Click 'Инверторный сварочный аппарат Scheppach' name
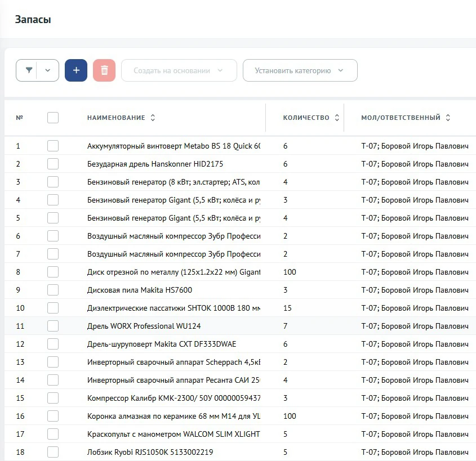Screen dimensions: 476x461 coord(174,362)
